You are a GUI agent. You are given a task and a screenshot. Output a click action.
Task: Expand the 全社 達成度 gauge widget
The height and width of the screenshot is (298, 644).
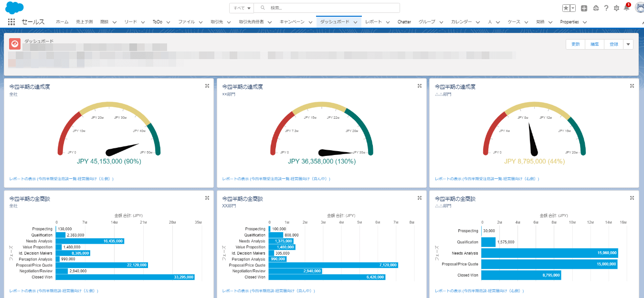pyautogui.click(x=207, y=86)
